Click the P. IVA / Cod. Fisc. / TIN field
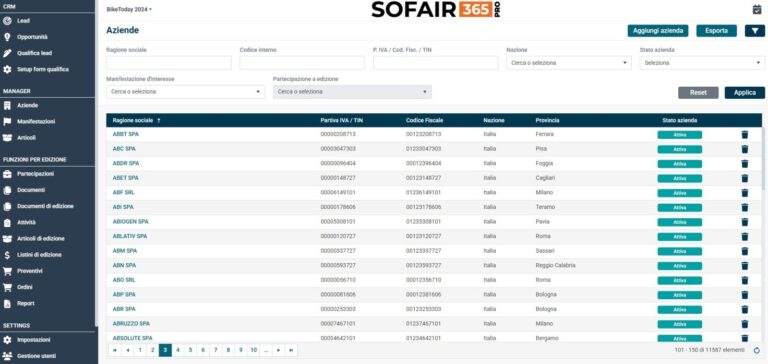The height and width of the screenshot is (364, 768). (435, 63)
